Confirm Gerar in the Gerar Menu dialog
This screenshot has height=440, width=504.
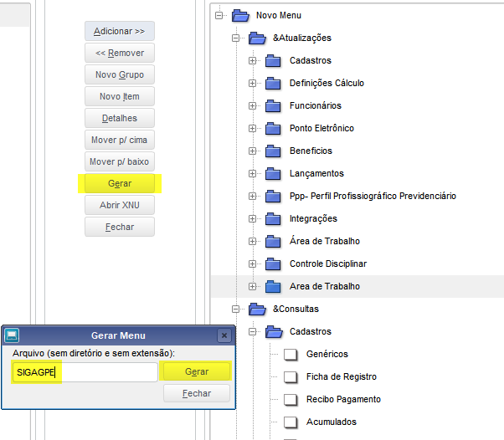coord(197,371)
